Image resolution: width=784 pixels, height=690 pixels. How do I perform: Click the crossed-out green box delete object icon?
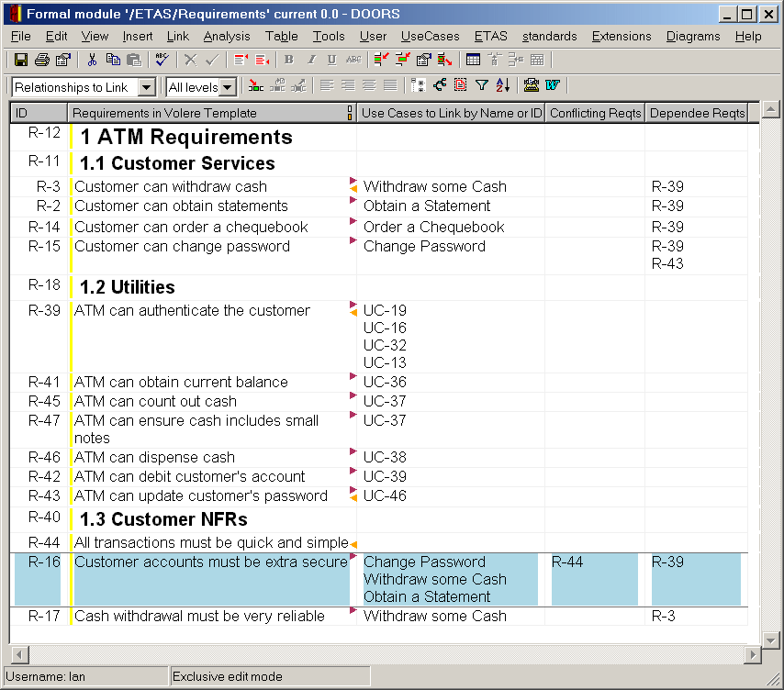click(x=444, y=60)
